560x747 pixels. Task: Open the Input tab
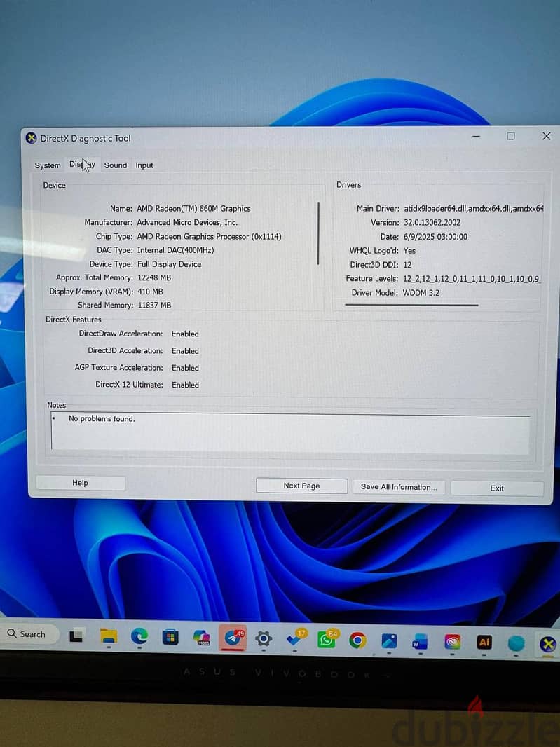tap(144, 165)
